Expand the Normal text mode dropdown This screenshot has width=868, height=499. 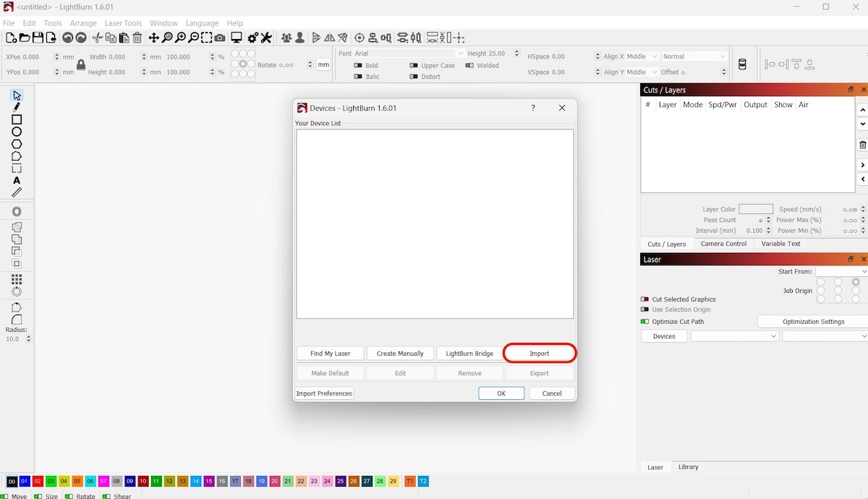pyautogui.click(x=694, y=56)
